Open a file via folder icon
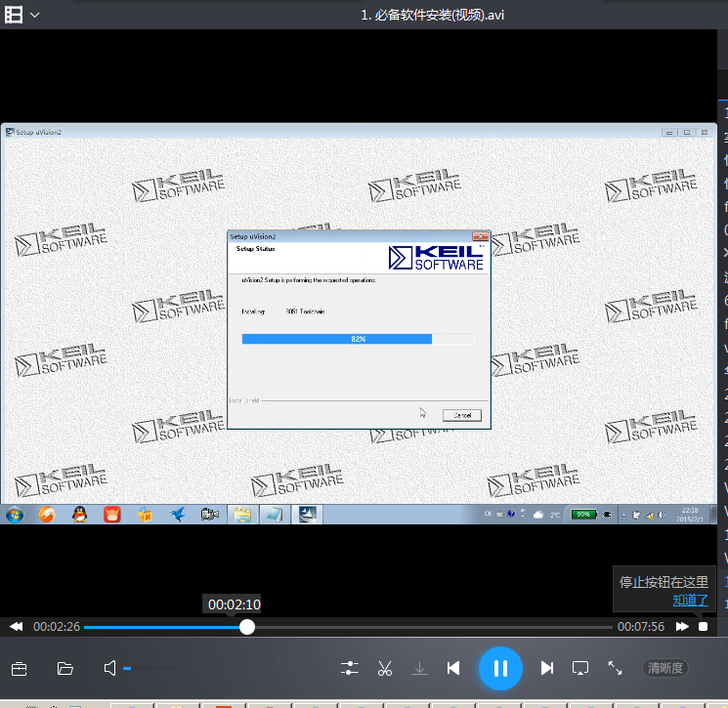The image size is (728, 708). [x=65, y=669]
